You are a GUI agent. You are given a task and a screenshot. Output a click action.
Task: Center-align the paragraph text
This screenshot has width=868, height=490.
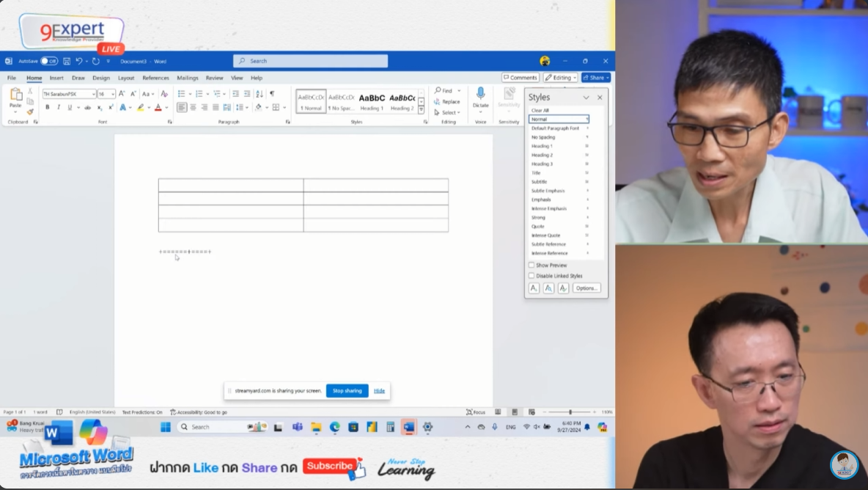click(x=193, y=107)
